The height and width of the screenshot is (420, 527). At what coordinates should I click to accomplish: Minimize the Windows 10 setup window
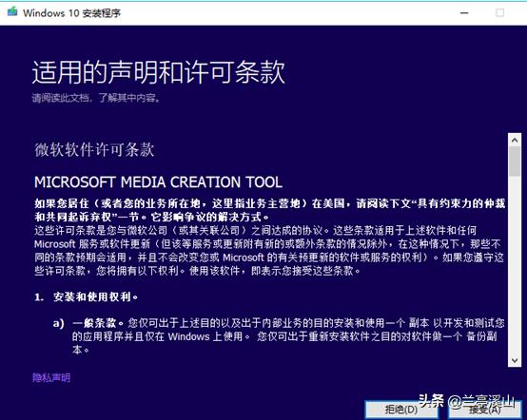click(x=464, y=13)
